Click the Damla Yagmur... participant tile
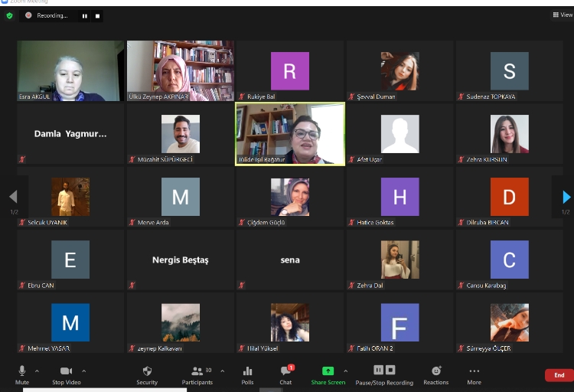574x392 pixels. [x=70, y=134]
